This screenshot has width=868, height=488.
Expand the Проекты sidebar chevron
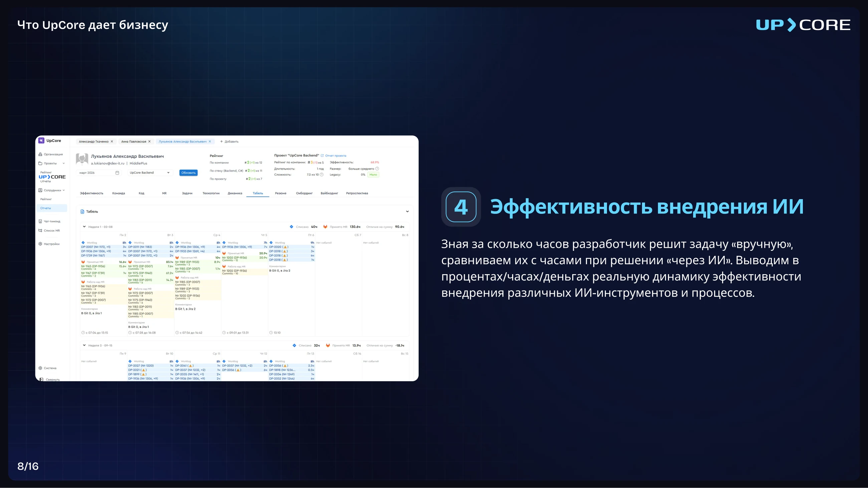coord(64,163)
